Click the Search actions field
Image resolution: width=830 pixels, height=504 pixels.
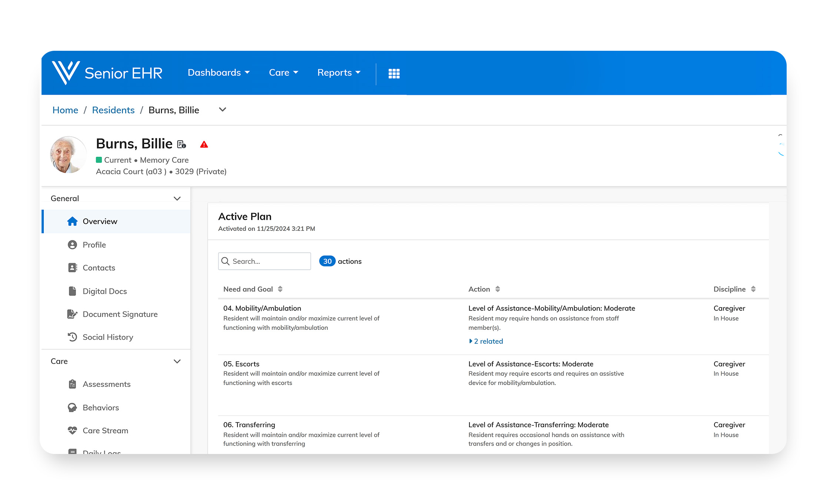click(270, 261)
